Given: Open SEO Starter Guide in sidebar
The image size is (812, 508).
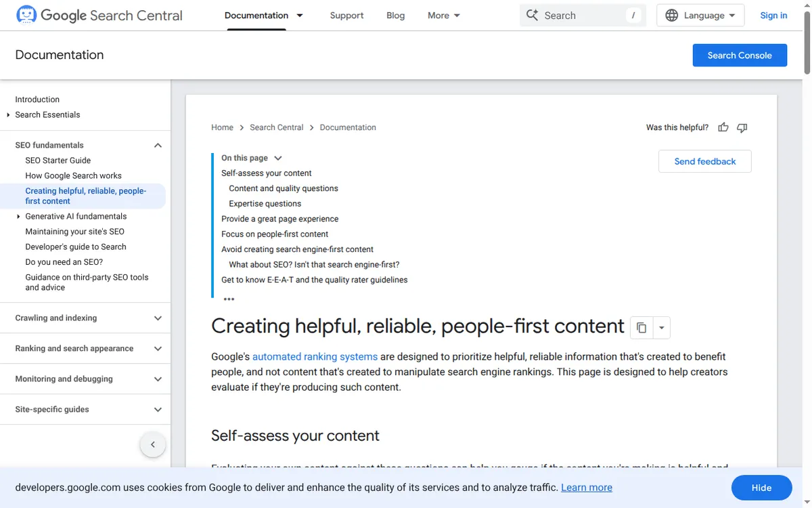Looking at the screenshot, I should pos(58,161).
